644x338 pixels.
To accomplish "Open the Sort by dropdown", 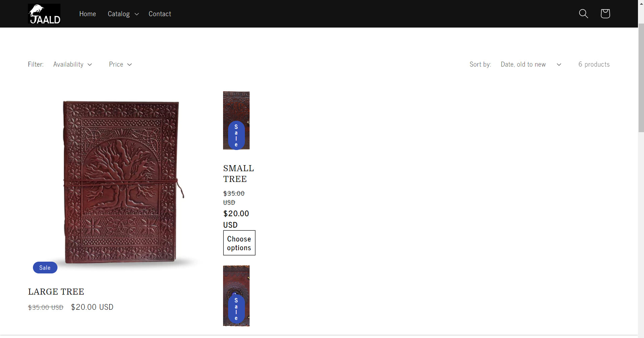I will 531,64.
